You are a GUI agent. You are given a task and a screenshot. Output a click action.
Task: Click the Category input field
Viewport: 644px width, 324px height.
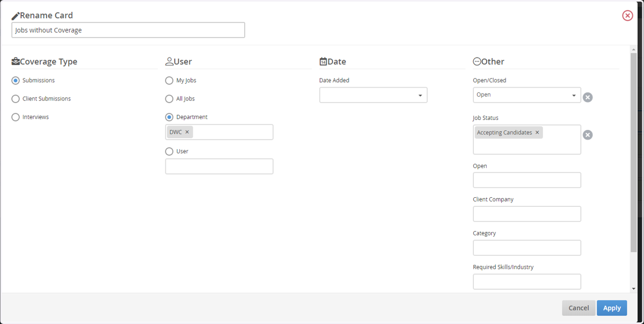[527, 248]
